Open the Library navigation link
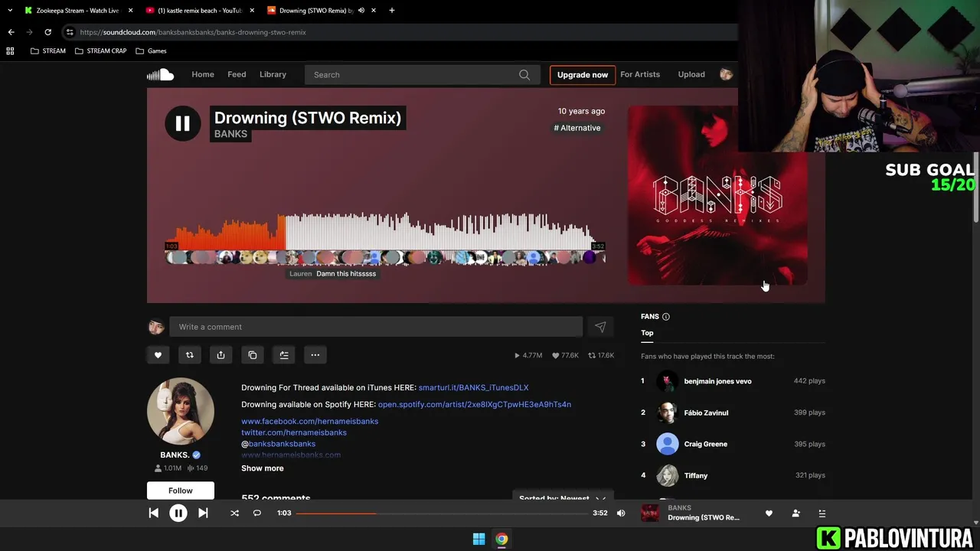This screenshot has width=980, height=551. coord(273,74)
